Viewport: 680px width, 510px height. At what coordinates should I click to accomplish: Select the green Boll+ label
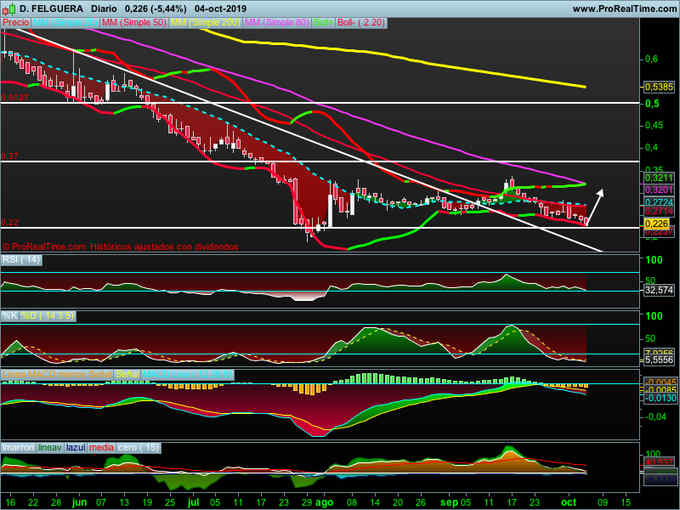323,22
